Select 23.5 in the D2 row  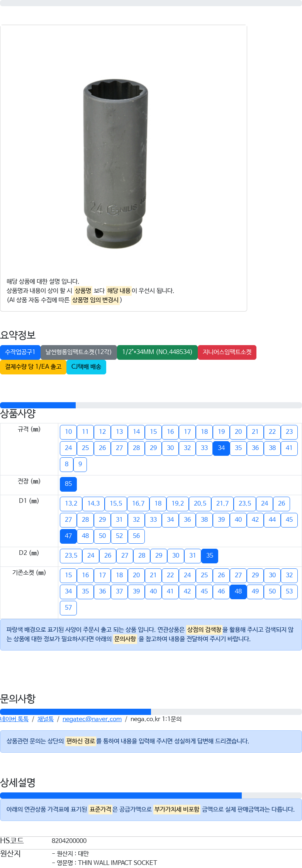(71, 556)
